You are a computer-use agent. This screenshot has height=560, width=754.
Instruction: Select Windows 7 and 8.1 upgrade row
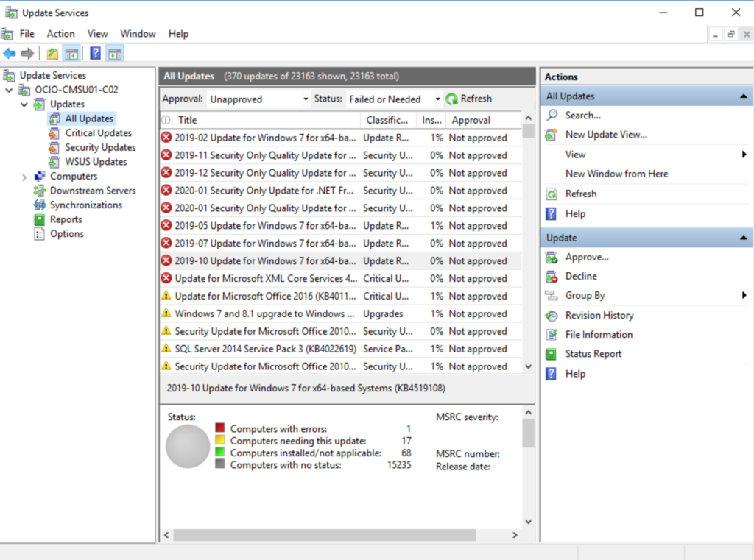[341, 313]
